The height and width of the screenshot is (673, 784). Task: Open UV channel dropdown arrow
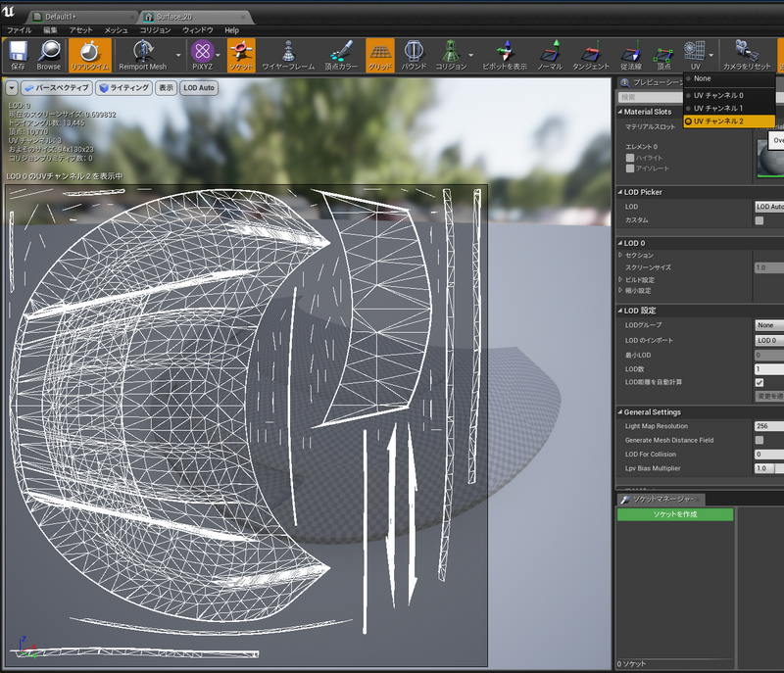click(x=711, y=56)
